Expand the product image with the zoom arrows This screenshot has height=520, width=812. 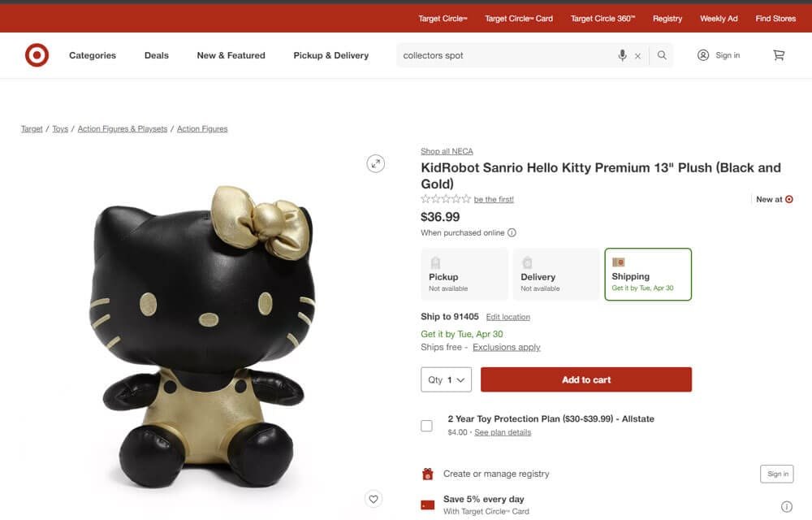click(375, 163)
